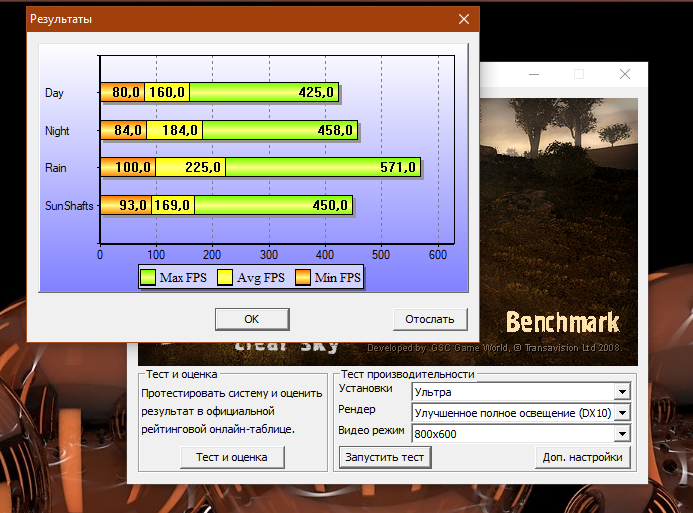Click the SunShafts row label
693x513 pixels.
click(x=69, y=206)
